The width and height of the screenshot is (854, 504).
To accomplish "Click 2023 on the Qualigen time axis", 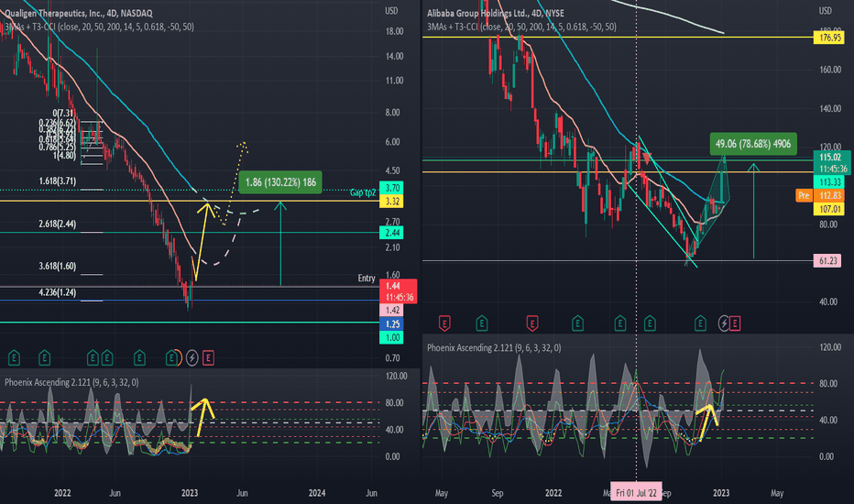I will point(190,493).
